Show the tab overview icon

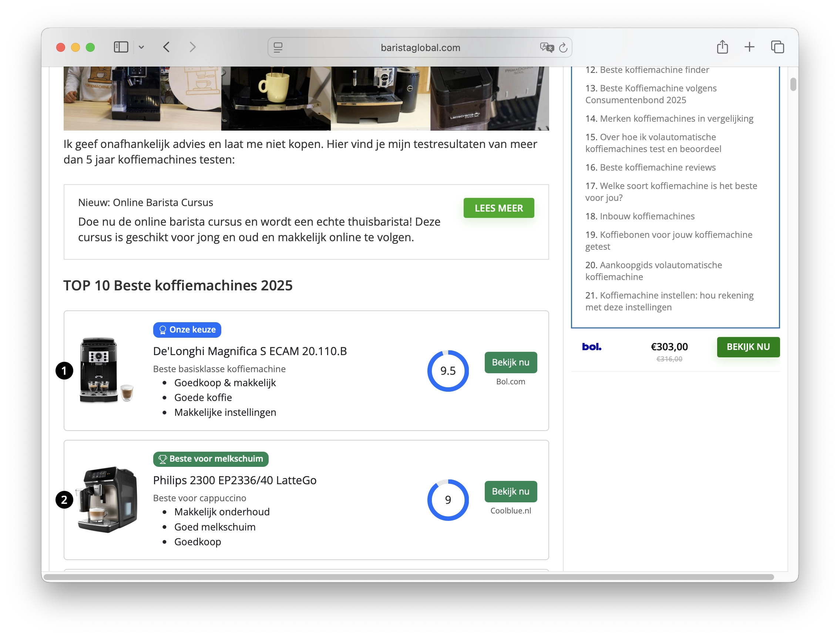(777, 47)
